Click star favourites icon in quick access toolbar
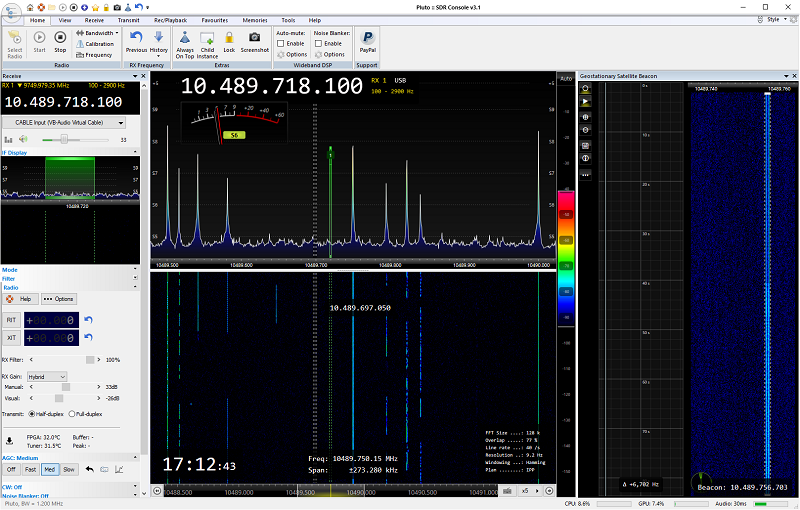Screen dimensions: 800x510 [x=95, y=7]
